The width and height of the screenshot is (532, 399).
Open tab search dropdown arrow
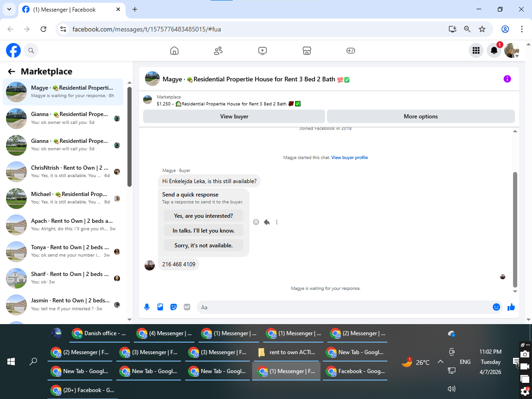click(9, 10)
